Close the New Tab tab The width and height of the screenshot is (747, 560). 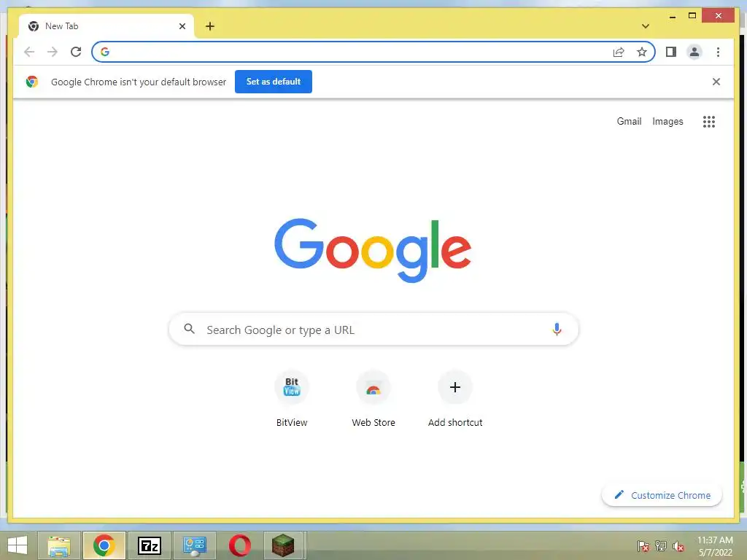pos(182,26)
